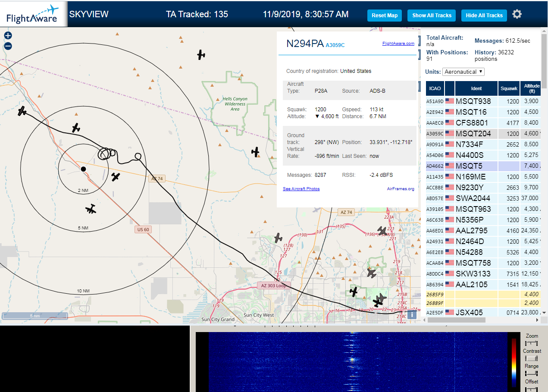Zoom out the map with minus button

pos(8,46)
